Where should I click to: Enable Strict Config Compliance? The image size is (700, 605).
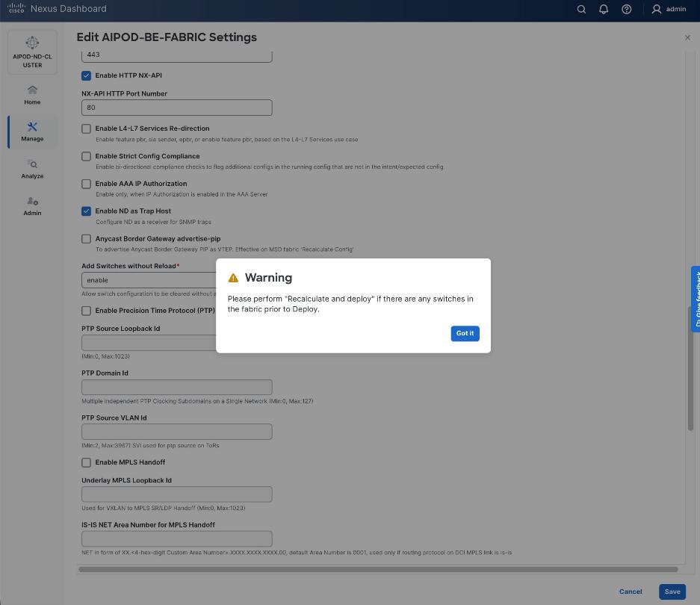point(86,156)
